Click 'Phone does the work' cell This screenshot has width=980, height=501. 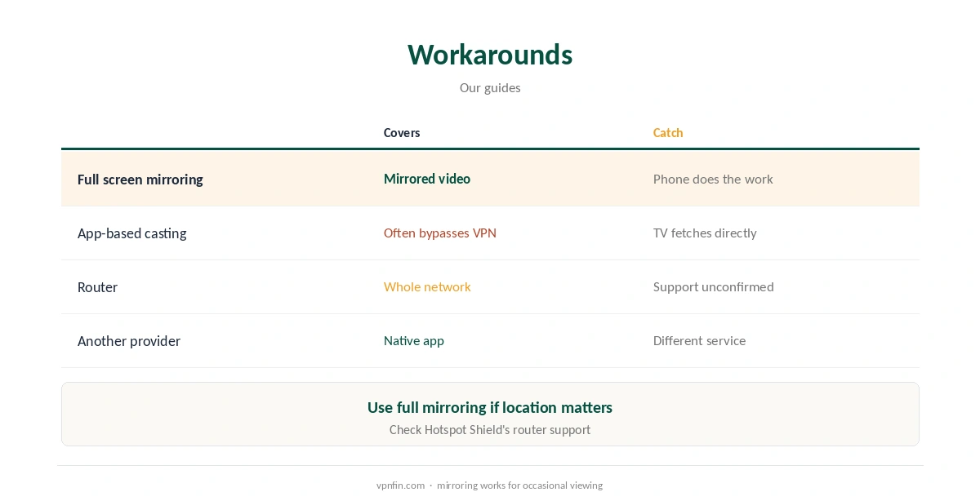713,180
